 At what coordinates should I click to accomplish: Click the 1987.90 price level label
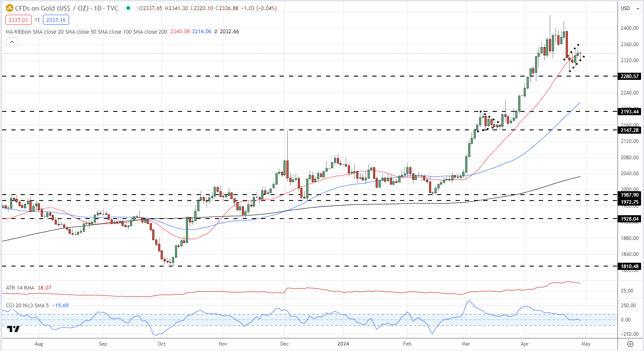pos(630,195)
